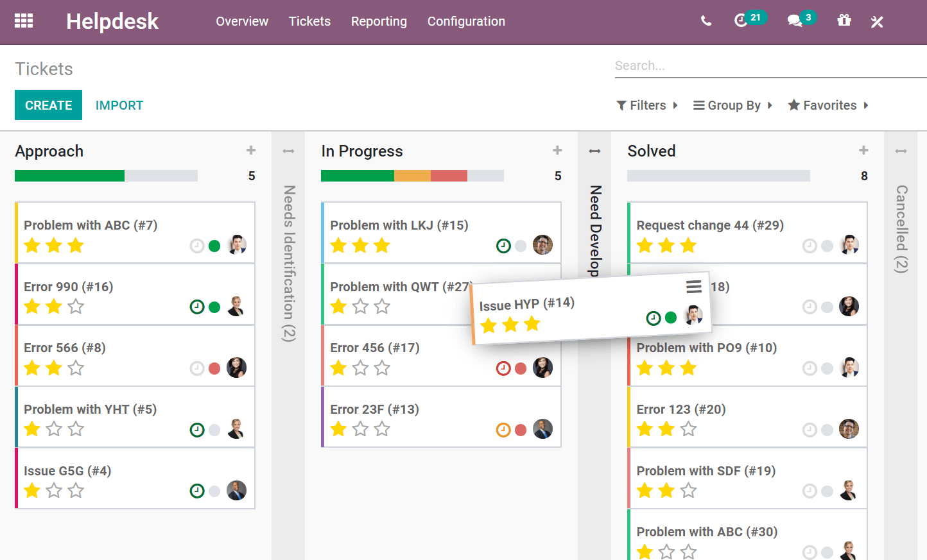Open the card menu on Issue HYP (#14)
Screen dimensions: 927x560
click(x=694, y=287)
